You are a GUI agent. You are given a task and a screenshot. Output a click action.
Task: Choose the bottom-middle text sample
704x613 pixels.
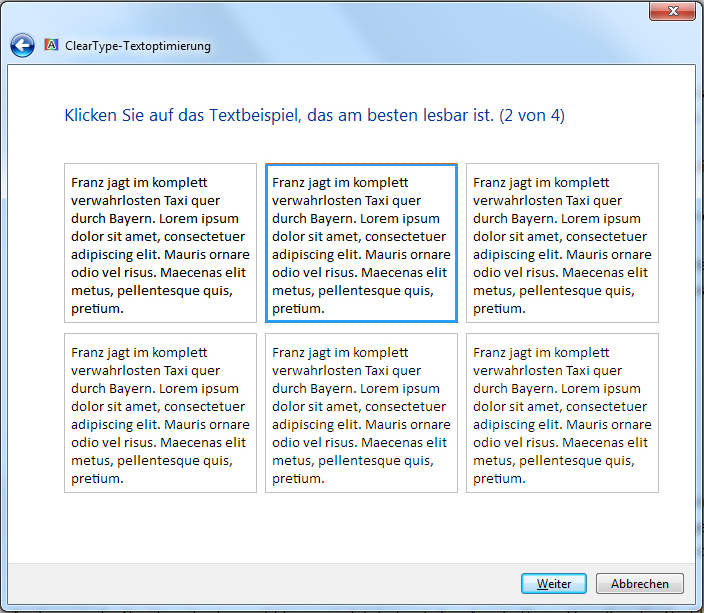(361, 413)
